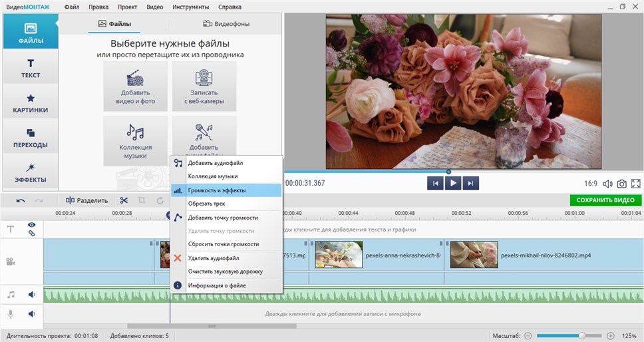Zoom out timeline with minus icon

click(x=528, y=336)
